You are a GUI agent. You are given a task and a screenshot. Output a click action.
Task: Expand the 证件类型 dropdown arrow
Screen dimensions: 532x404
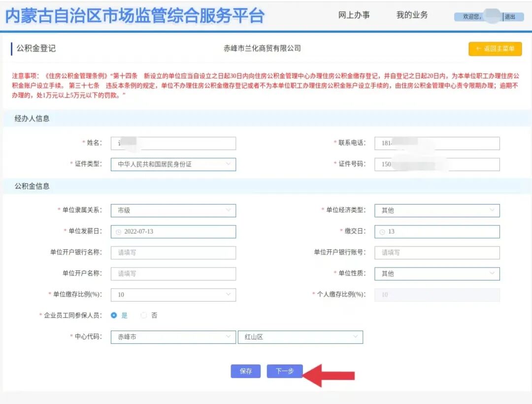(x=228, y=164)
